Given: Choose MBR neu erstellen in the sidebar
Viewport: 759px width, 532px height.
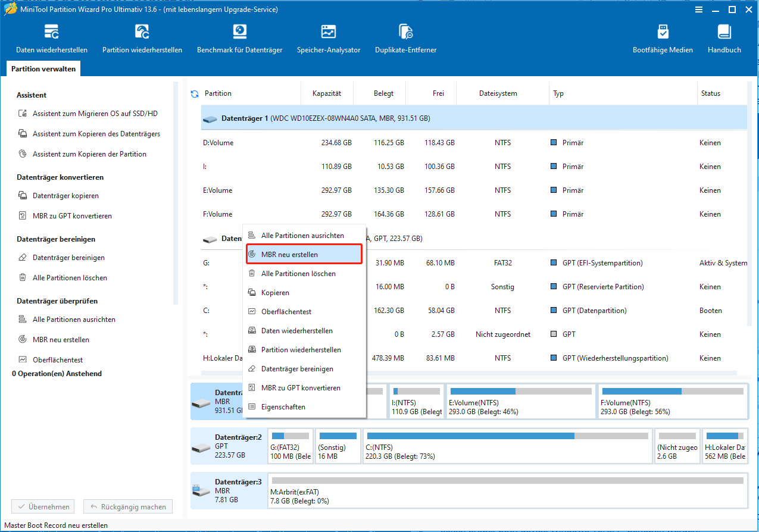Looking at the screenshot, I should 54,340.
